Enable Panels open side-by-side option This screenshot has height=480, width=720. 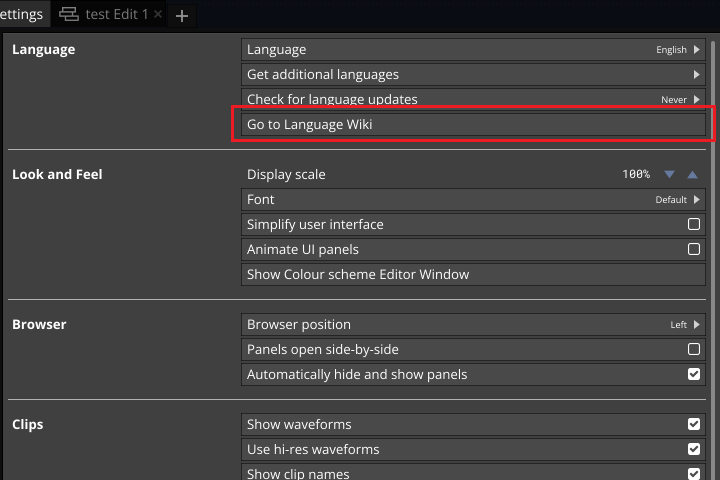click(694, 349)
